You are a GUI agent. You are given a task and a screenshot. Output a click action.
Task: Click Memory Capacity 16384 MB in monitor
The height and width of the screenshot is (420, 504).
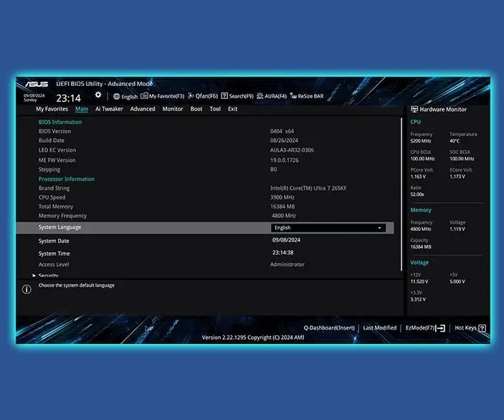421,247
